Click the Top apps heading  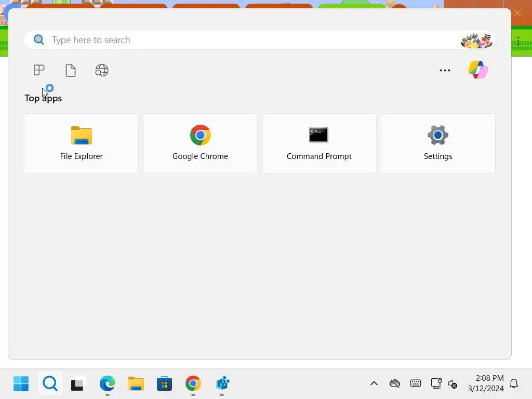click(43, 98)
